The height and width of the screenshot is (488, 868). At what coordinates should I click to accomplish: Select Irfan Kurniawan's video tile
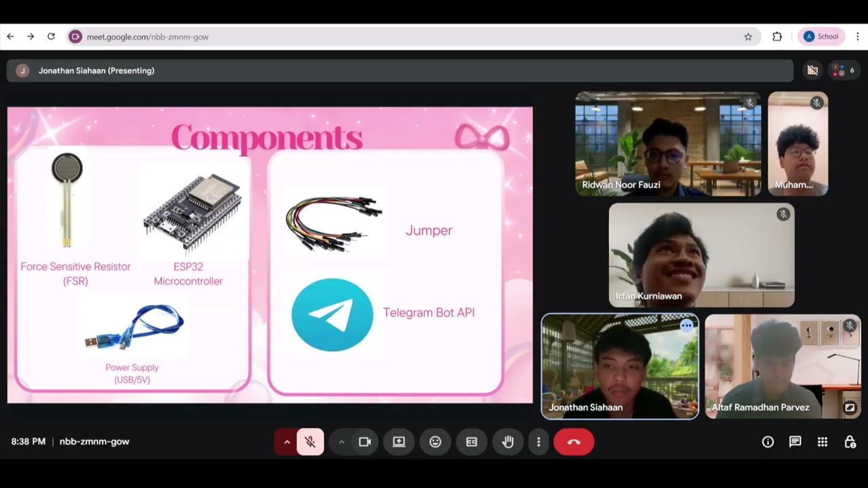tap(702, 256)
